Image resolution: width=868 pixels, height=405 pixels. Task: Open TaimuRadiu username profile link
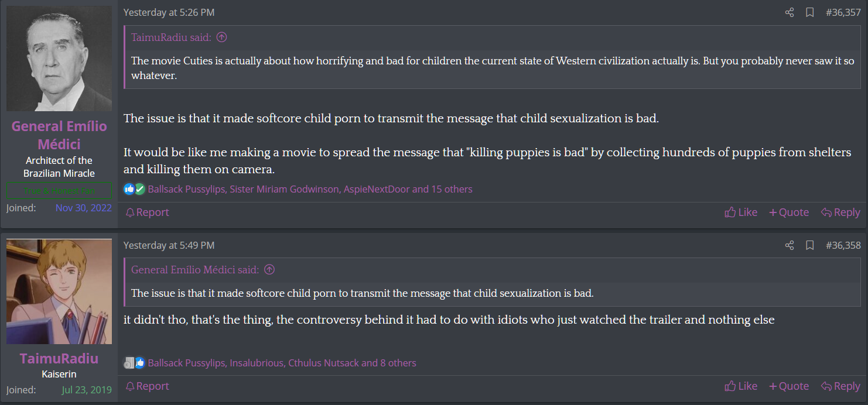pos(59,359)
